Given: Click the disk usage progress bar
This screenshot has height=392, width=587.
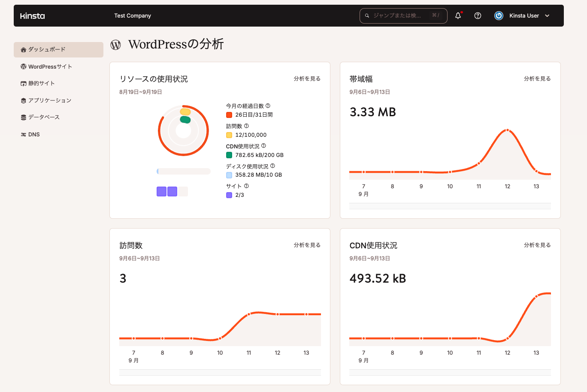Looking at the screenshot, I should pyautogui.click(x=183, y=171).
